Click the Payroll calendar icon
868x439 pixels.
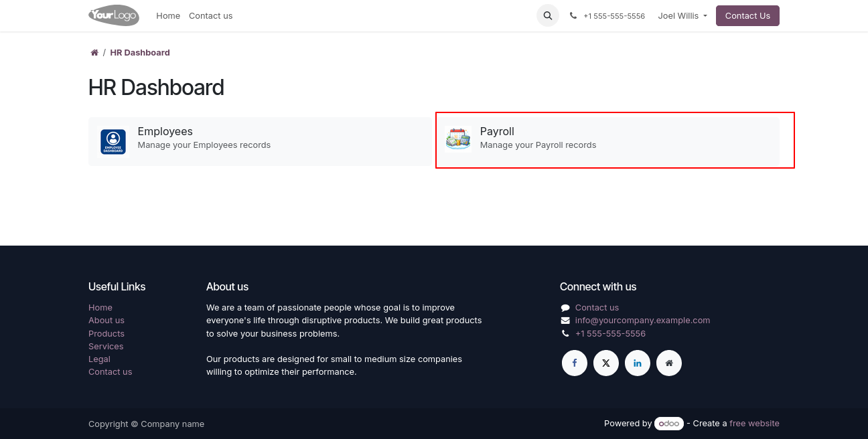point(458,139)
